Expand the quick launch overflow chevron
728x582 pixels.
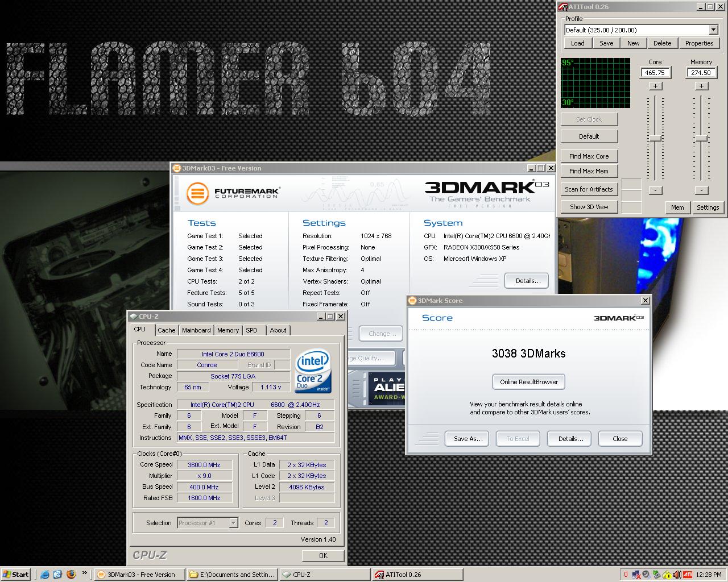(x=85, y=573)
